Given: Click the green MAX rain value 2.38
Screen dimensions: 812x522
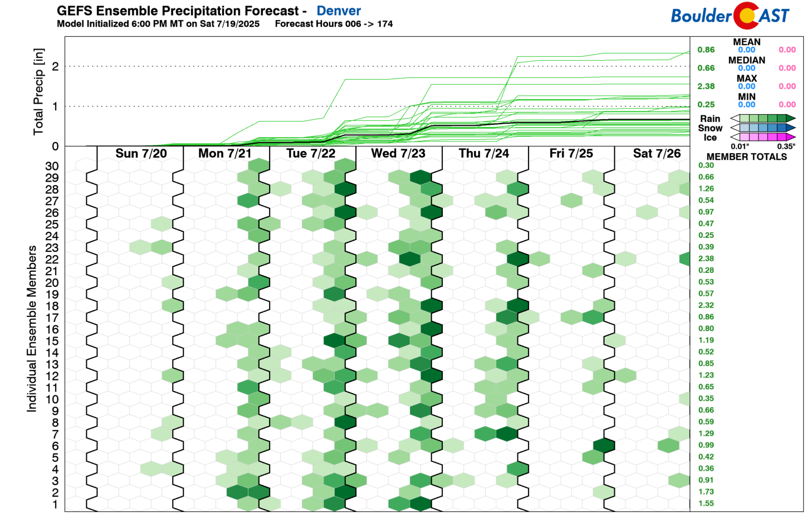Looking at the screenshot, I should click(706, 86).
